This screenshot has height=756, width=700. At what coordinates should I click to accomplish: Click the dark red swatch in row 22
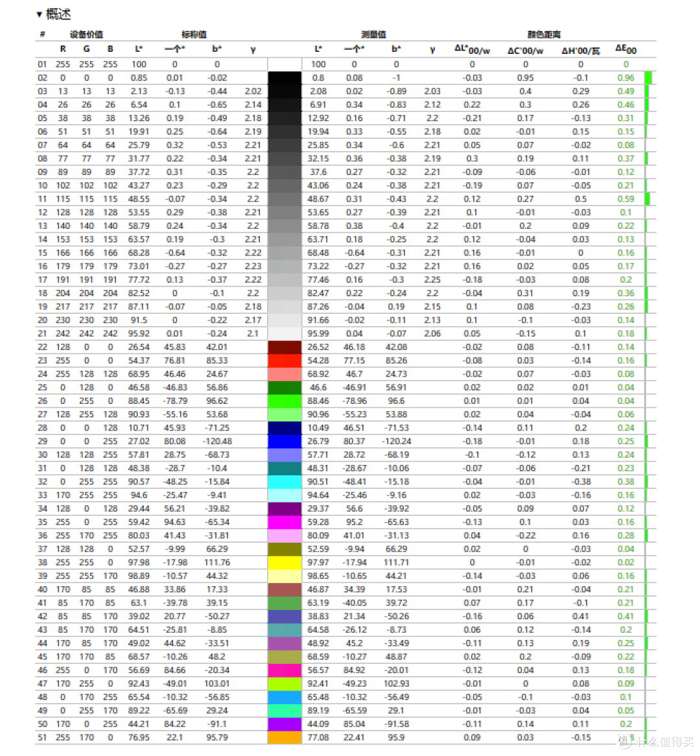click(x=285, y=347)
